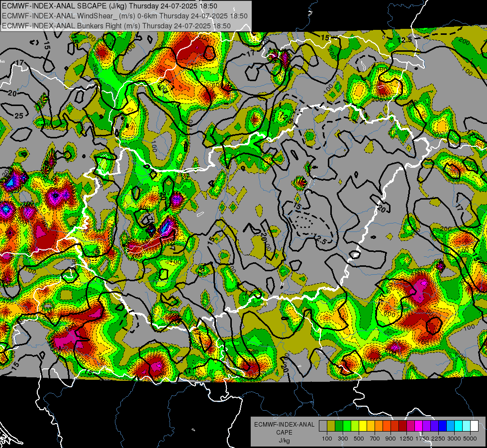Pick the brick red legend swatch
The width and height of the screenshot is (487, 448).
(x=395, y=426)
